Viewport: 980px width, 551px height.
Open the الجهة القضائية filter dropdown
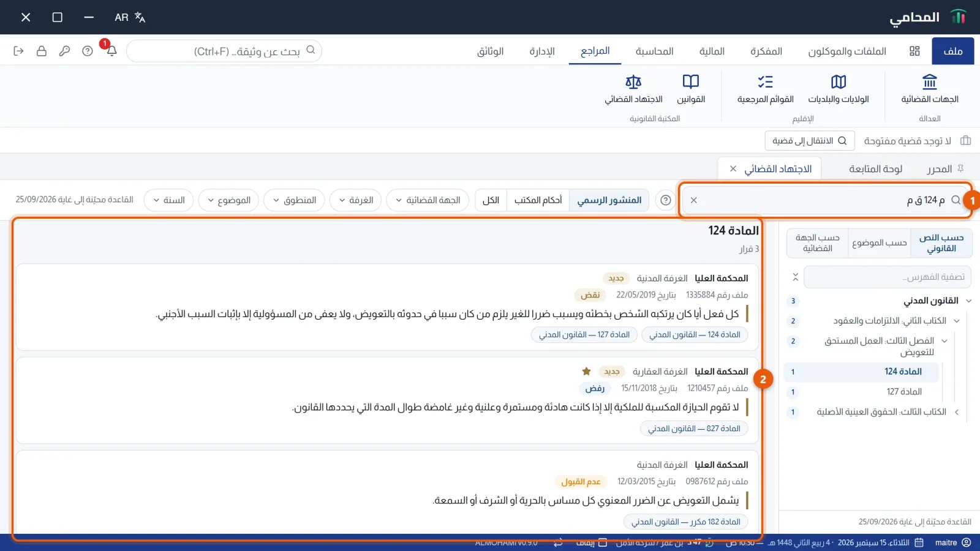(x=428, y=200)
